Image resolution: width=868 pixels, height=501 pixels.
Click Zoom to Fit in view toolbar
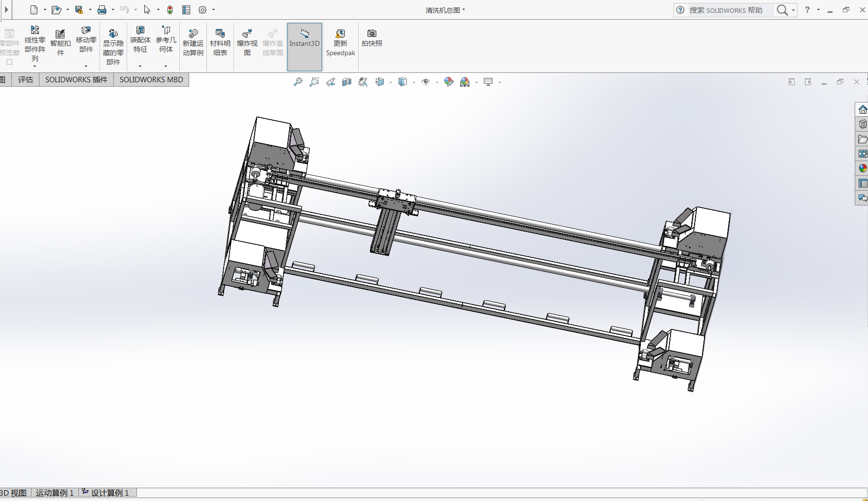[298, 82]
